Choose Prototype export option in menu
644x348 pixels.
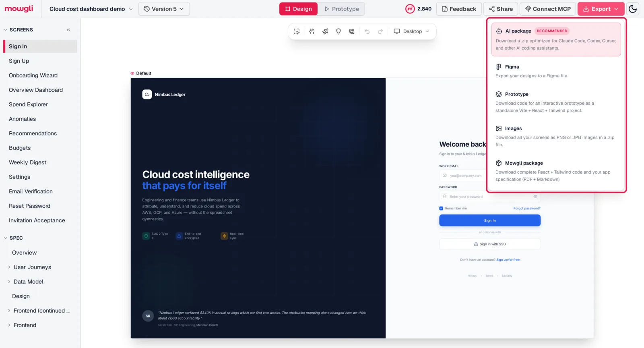tap(556, 102)
